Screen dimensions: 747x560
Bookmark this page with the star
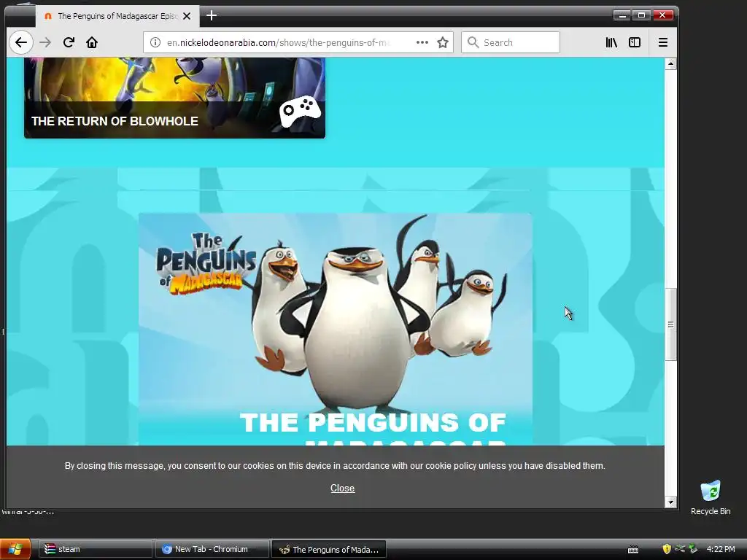[443, 42]
